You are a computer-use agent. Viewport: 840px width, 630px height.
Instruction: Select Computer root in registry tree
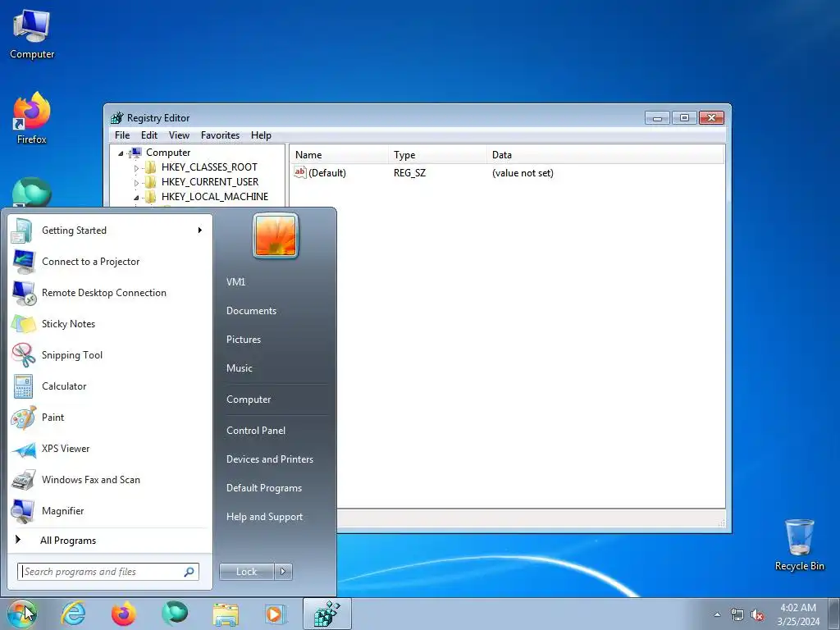[x=168, y=153]
